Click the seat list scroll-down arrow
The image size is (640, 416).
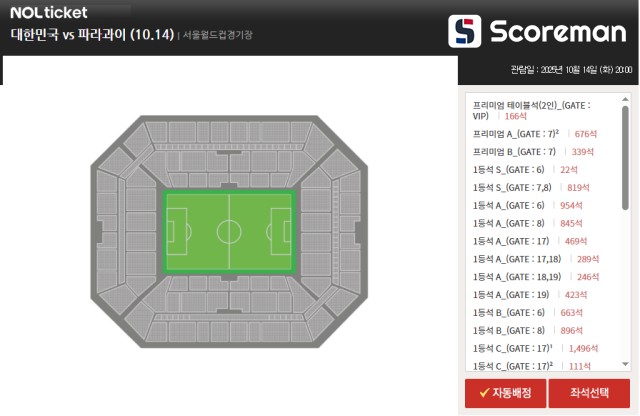click(x=625, y=364)
